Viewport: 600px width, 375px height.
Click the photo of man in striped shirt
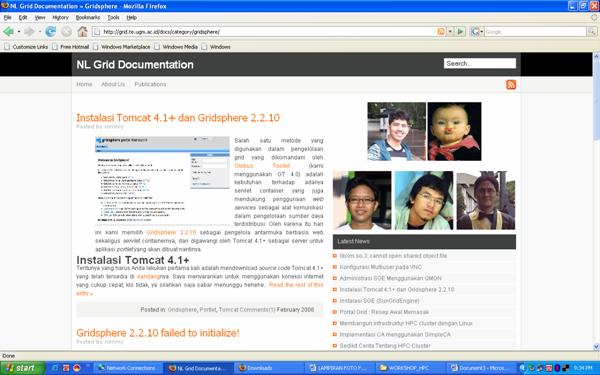click(396, 131)
